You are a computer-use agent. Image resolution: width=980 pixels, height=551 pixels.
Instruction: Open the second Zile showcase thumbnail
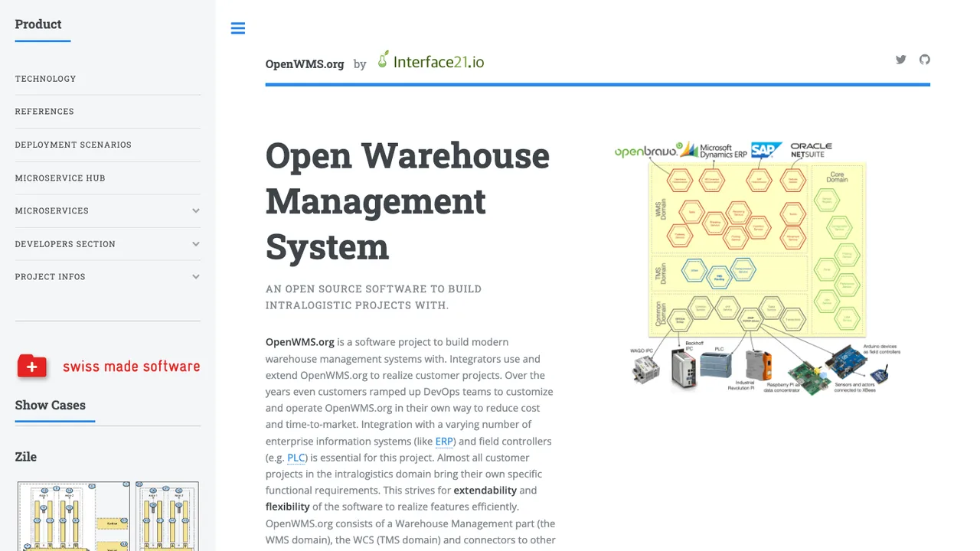(167, 516)
